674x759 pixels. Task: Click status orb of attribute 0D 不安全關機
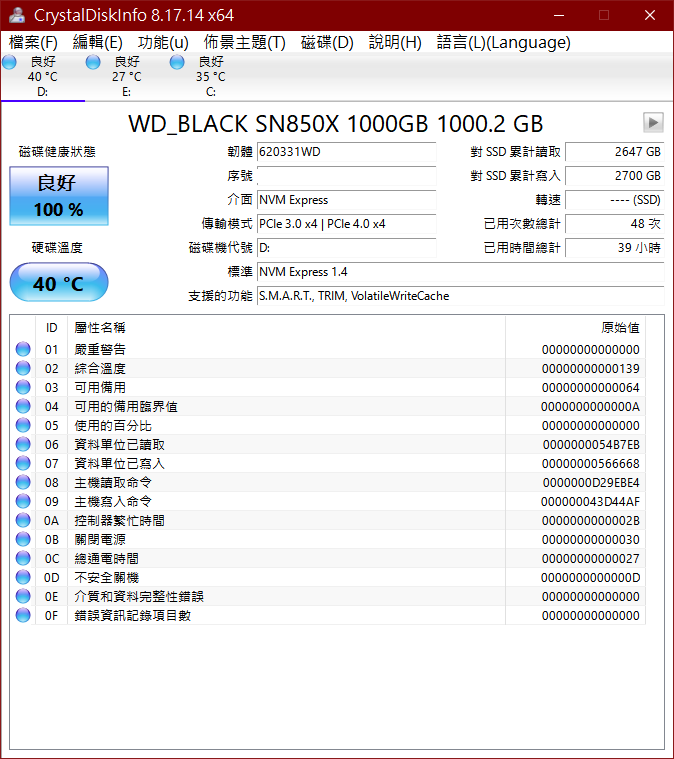pyautogui.click(x=23, y=577)
